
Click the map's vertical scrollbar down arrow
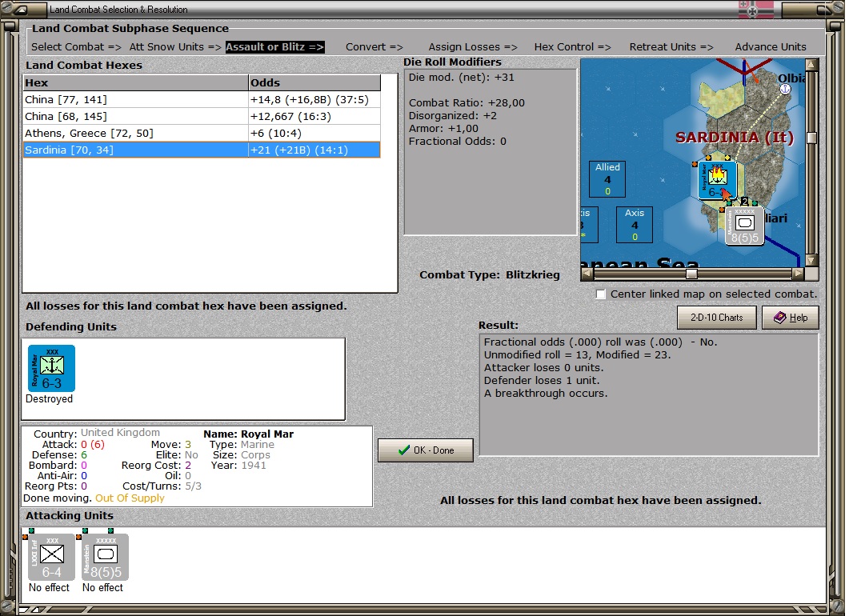click(x=811, y=260)
